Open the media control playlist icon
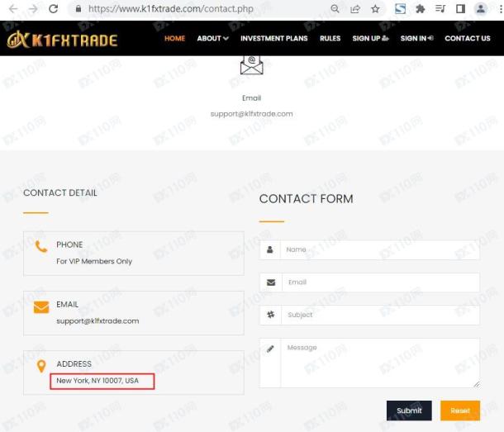This screenshot has height=432, width=504. [440, 9]
